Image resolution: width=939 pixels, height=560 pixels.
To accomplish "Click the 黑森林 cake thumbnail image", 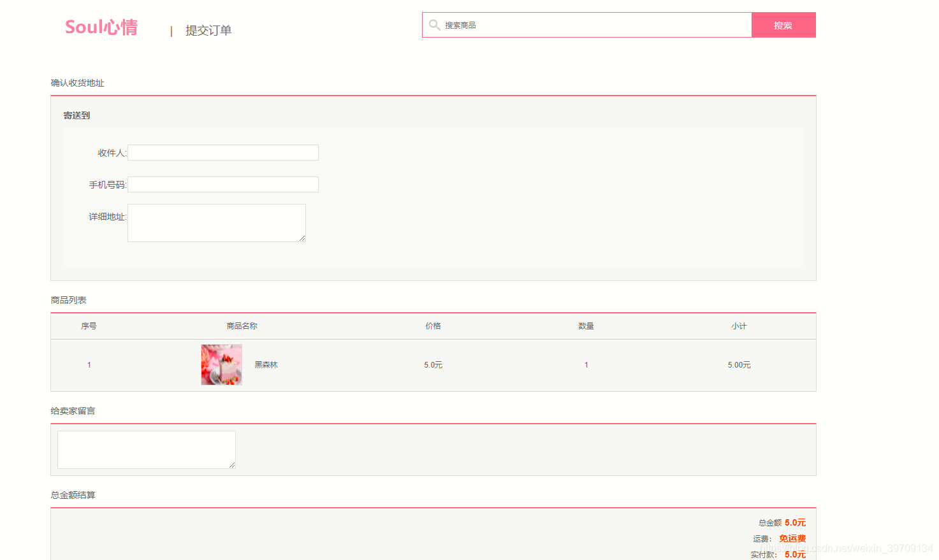I will [222, 364].
